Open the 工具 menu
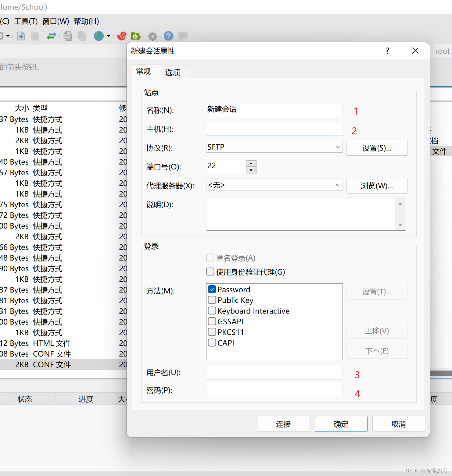 26,21
